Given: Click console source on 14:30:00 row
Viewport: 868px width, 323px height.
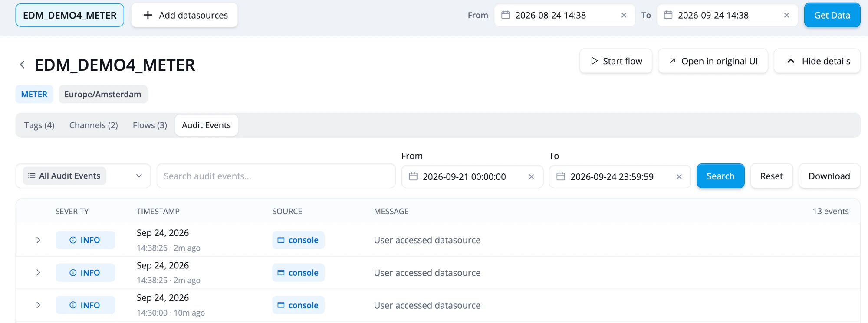Looking at the screenshot, I should [x=298, y=305].
